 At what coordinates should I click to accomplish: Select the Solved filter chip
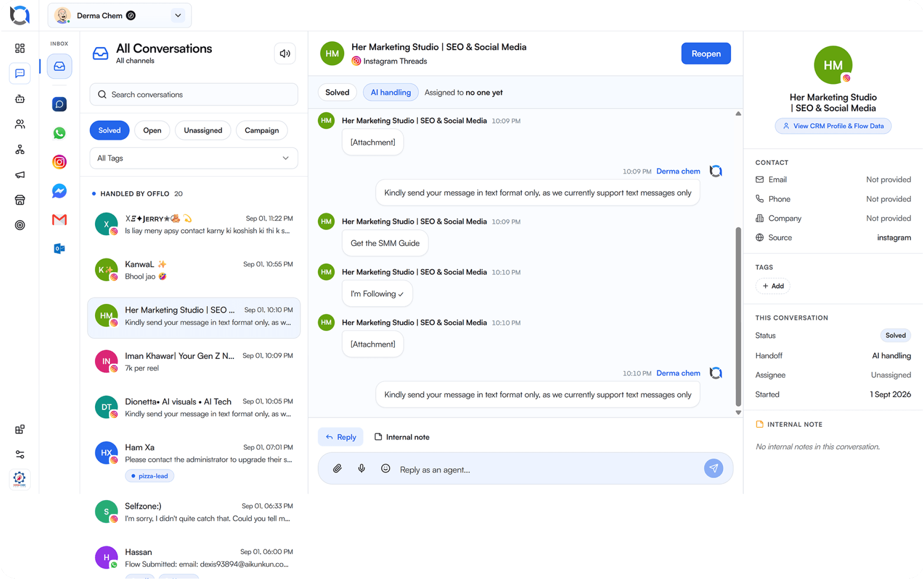click(109, 130)
